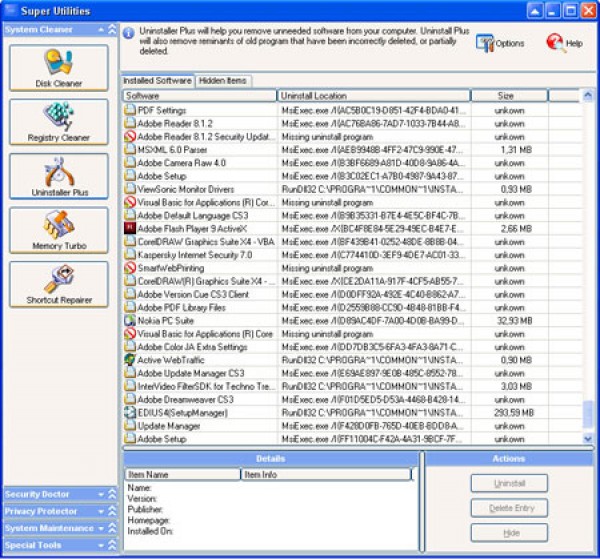Click the Adobe Camera Raw 4.0 icon
This screenshot has width=600, height=559.
(130, 163)
